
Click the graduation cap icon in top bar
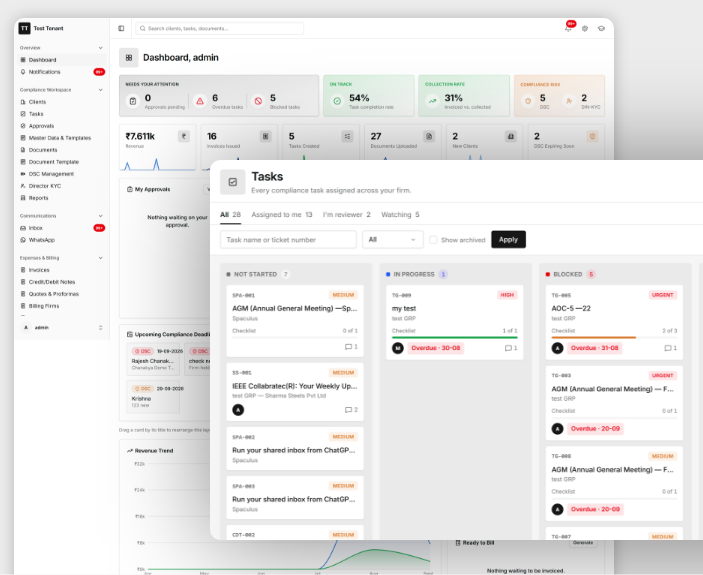(601, 28)
